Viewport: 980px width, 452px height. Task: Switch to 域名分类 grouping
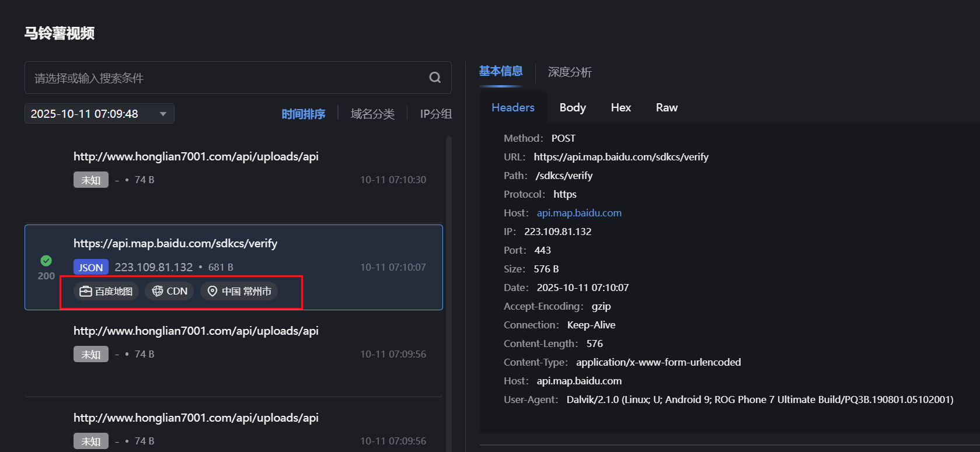coord(372,114)
